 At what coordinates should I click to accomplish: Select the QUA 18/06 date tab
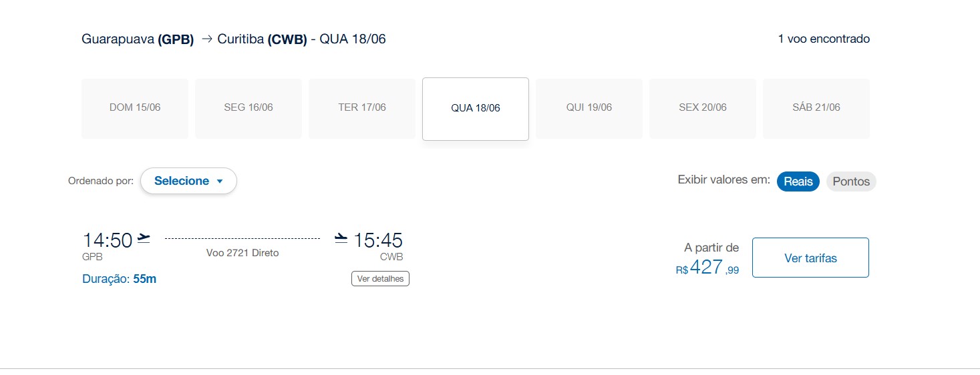click(x=476, y=109)
